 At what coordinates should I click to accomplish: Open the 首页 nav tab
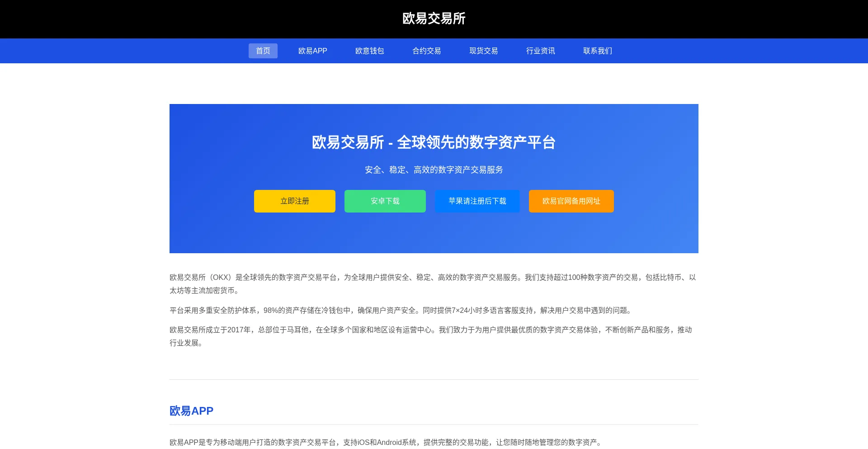pos(263,51)
